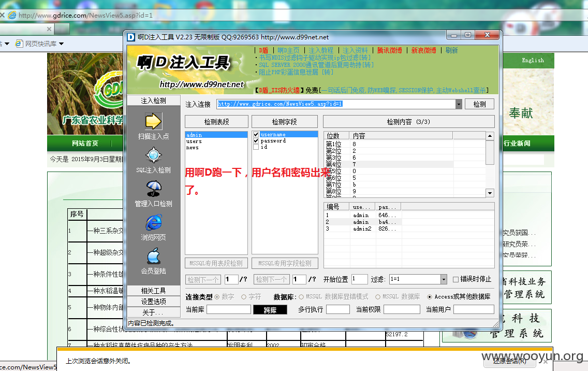Open the 啊D主页 link

(x=288, y=50)
